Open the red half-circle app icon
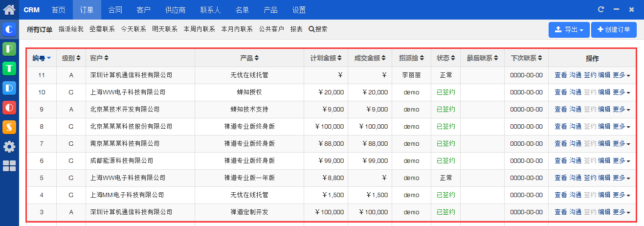644x226 pixels. [9, 108]
